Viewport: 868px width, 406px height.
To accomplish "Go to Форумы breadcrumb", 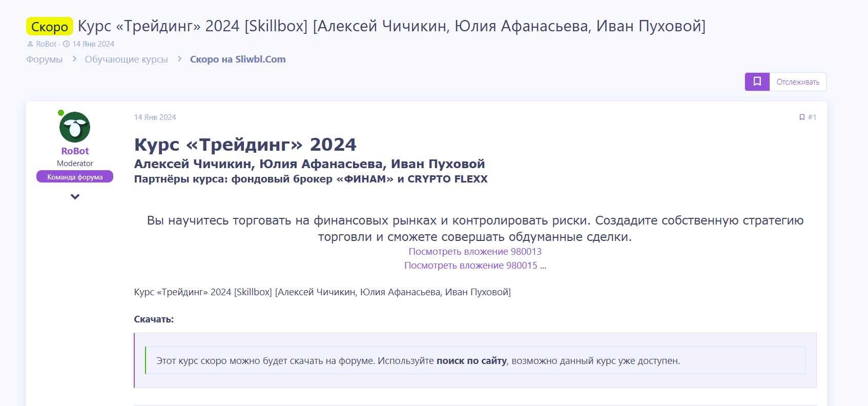I will 45,59.
